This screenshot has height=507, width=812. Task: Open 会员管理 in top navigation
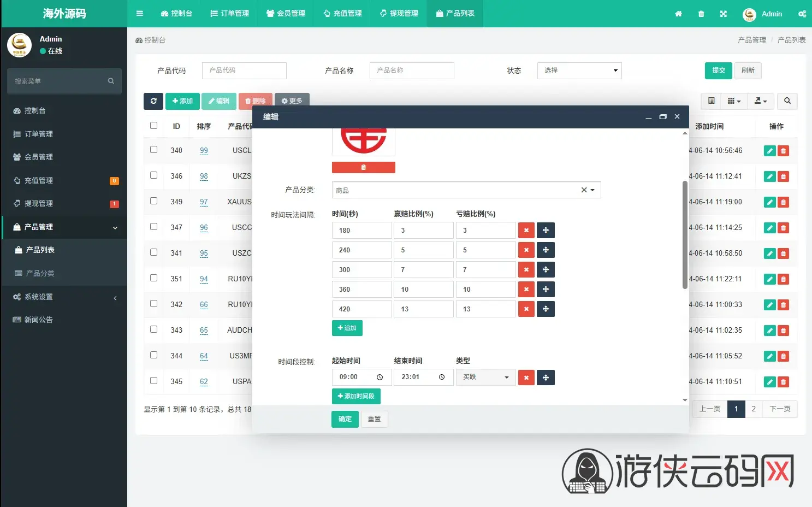[286, 14]
